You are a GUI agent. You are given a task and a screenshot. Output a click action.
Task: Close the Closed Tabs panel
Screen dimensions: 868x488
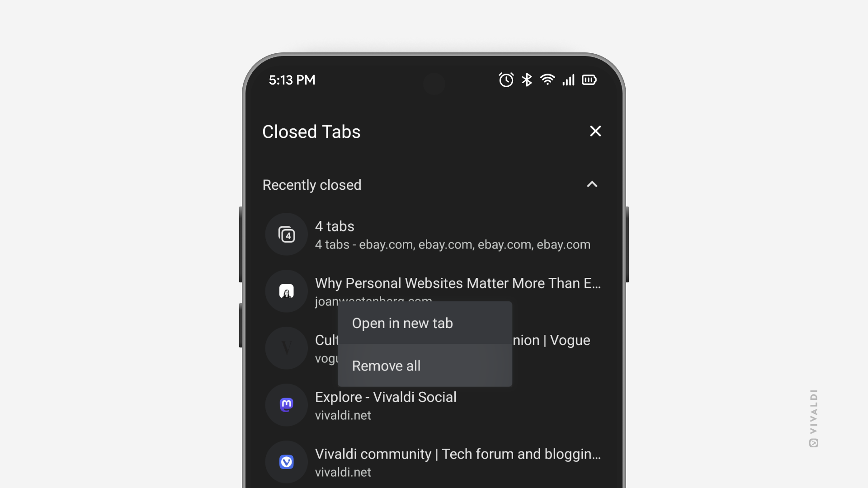pos(595,131)
